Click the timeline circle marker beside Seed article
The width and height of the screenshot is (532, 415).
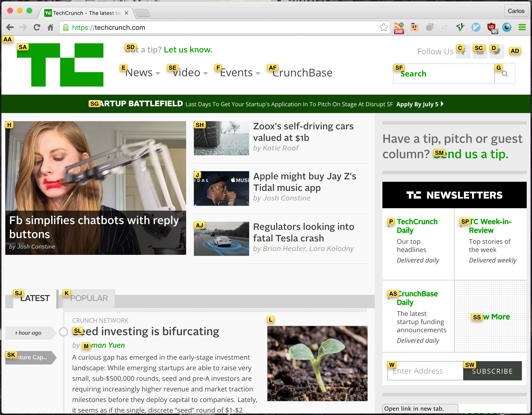pos(63,332)
